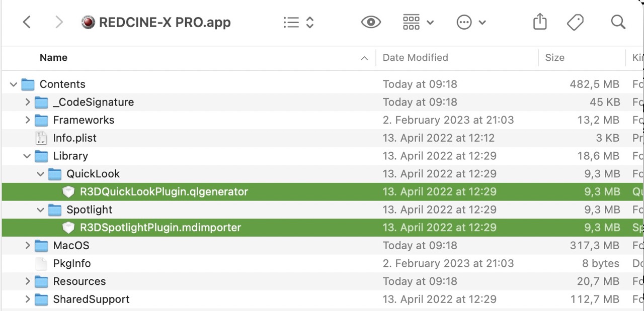
Task: Open the list view switcher control
Action: pos(299,22)
